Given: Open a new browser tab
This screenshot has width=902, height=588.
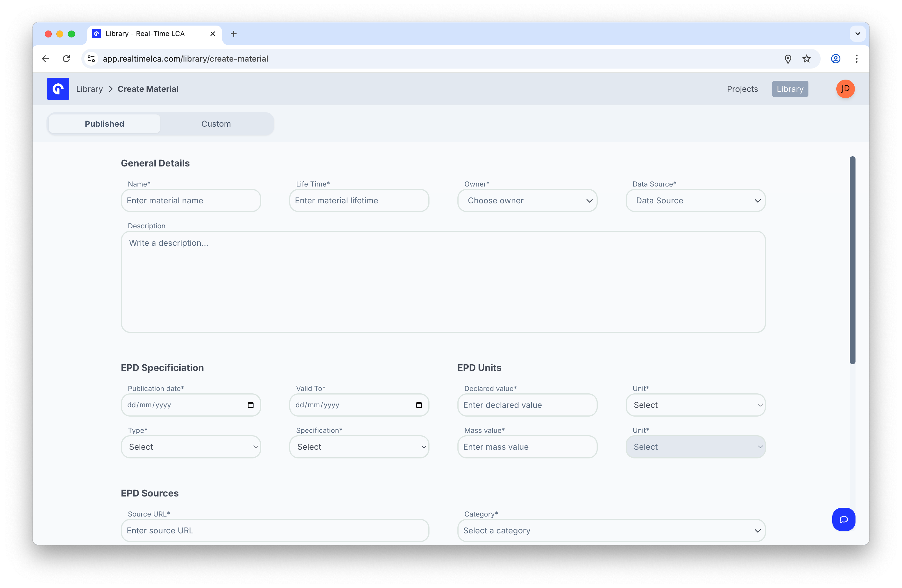Looking at the screenshot, I should point(233,34).
